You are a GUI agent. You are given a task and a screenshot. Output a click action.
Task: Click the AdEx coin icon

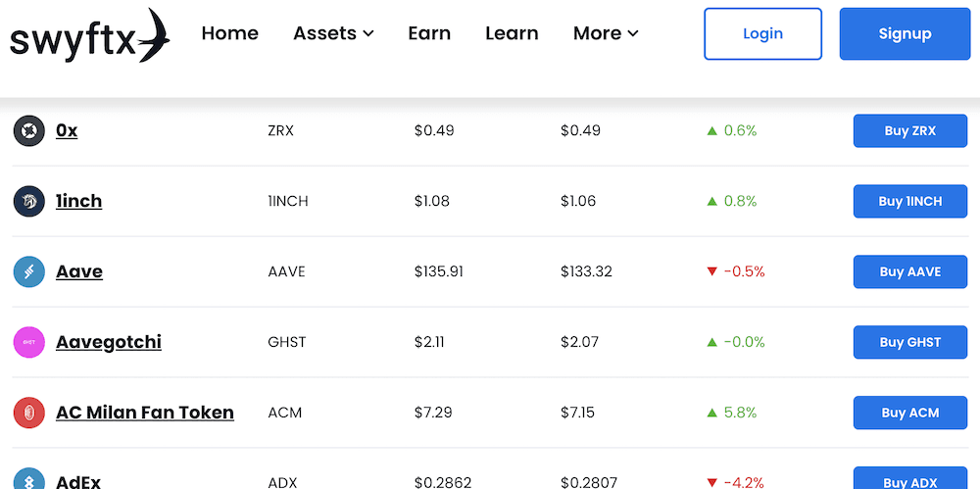(x=29, y=480)
